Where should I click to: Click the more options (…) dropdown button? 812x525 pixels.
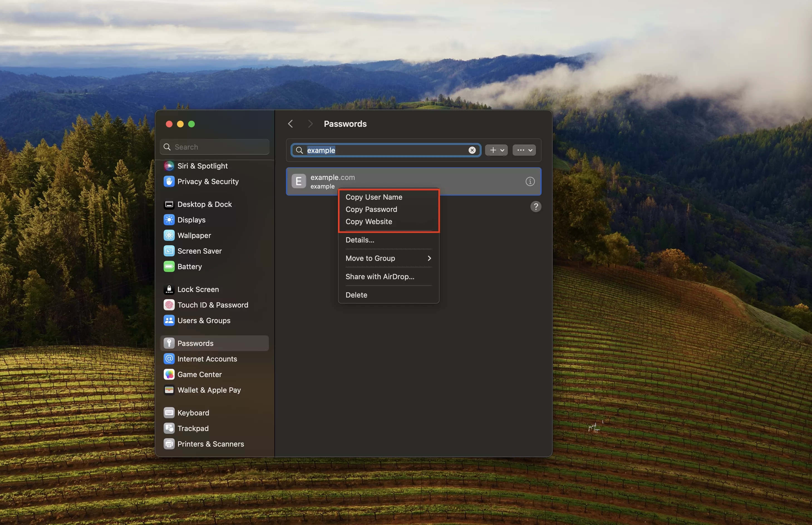click(523, 150)
